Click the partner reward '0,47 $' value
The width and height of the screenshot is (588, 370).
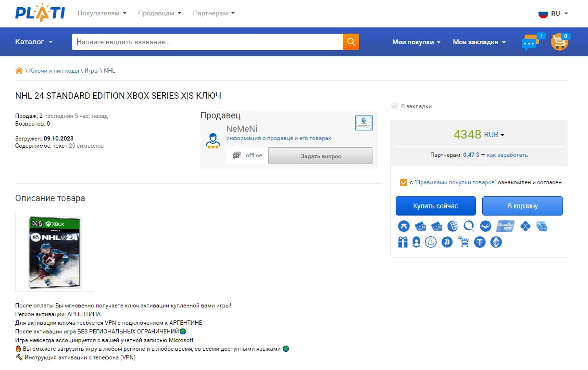(471, 155)
